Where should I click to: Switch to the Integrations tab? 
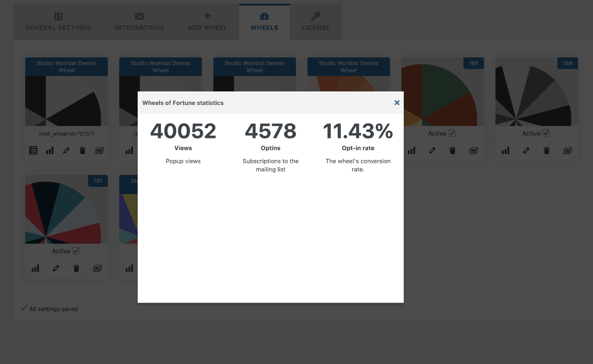(x=139, y=22)
